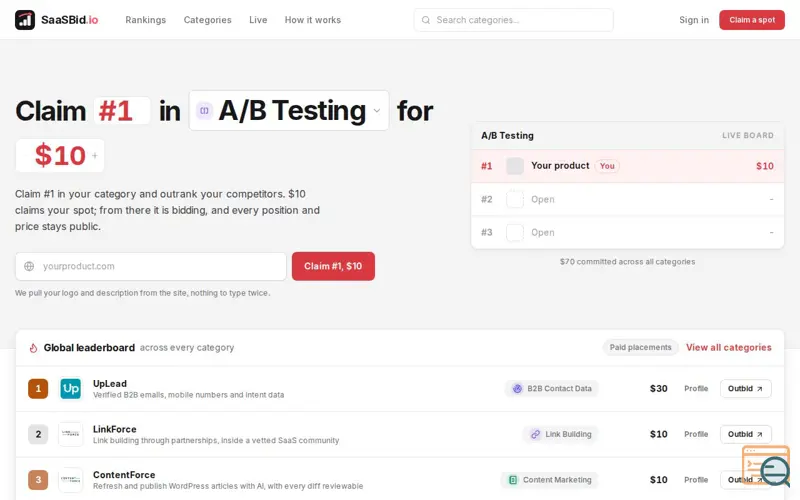Click Outbid for LinkForce
This screenshot has height=500, width=800.
point(745,434)
